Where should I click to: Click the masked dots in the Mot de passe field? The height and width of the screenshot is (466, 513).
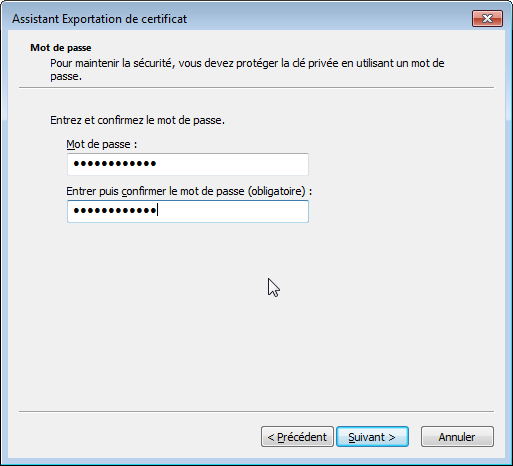pos(115,164)
